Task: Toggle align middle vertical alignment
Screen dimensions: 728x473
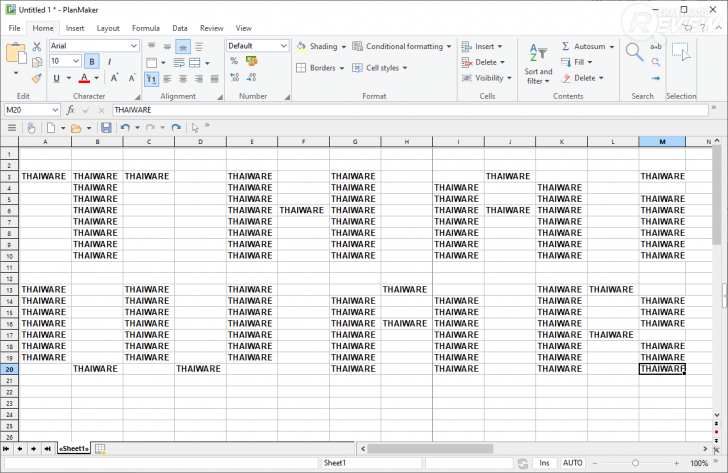Action: click(x=167, y=46)
